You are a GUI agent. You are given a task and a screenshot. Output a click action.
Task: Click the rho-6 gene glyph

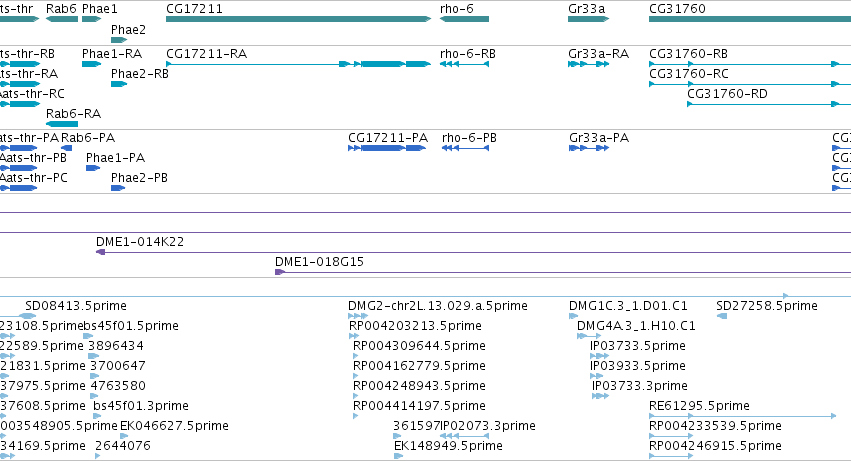coord(464,19)
